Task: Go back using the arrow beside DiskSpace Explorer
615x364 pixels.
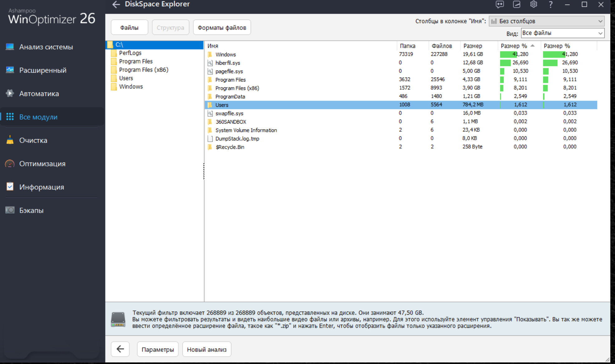Action: click(116, 4)
